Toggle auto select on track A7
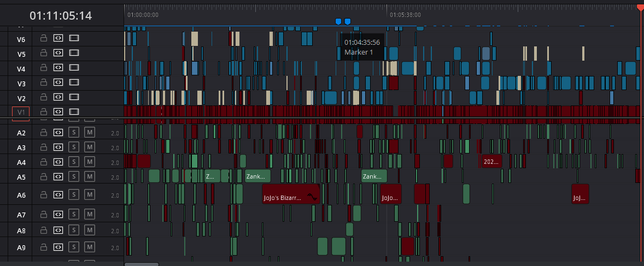Viewport: 644px width, 266px height. [x=58, y=214]
